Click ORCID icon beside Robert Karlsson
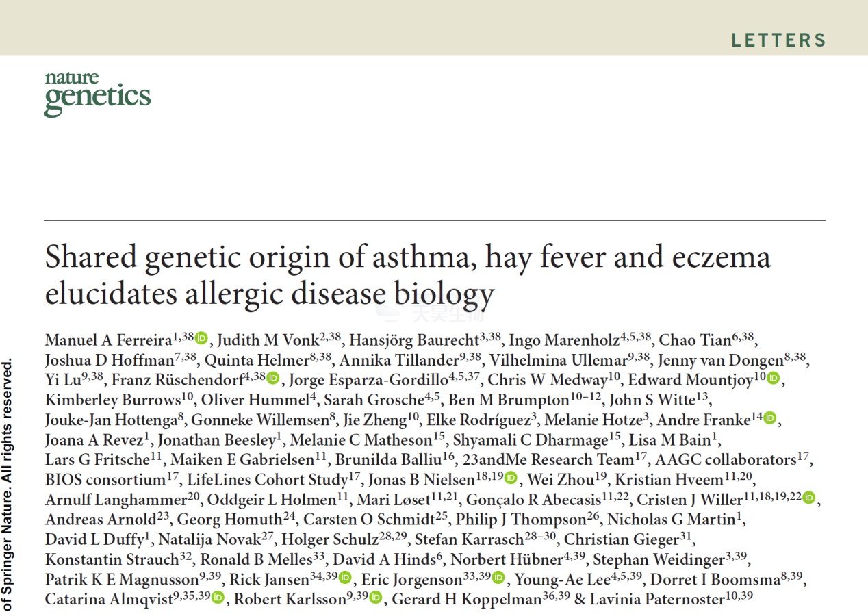The height and width of the screenshot is (614, 868). click(376, 598)
